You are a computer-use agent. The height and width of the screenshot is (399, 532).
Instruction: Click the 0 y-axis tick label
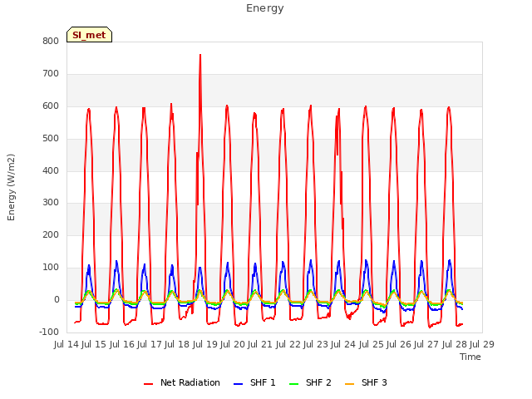click(x=57, y=300)
